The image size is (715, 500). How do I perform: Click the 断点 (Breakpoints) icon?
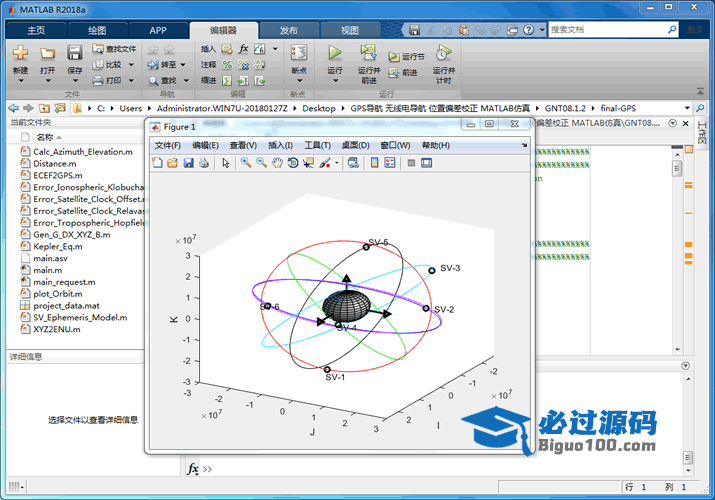point(299,52)
